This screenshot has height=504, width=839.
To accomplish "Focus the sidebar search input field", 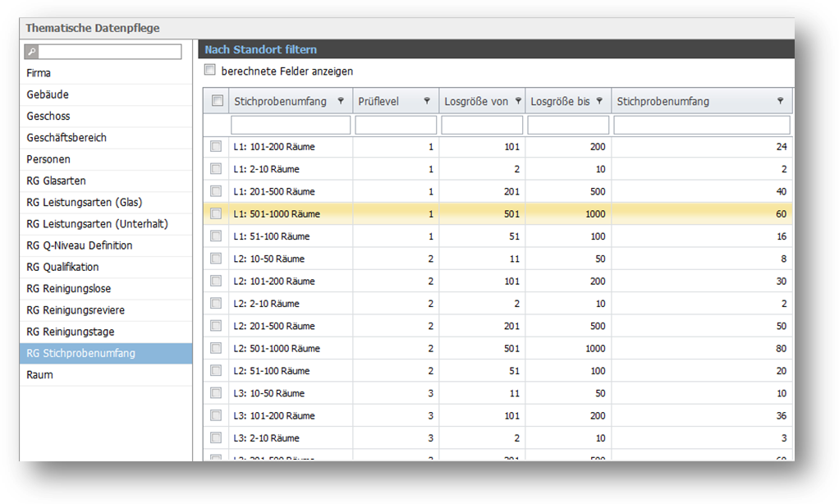I will coord(110,52).
